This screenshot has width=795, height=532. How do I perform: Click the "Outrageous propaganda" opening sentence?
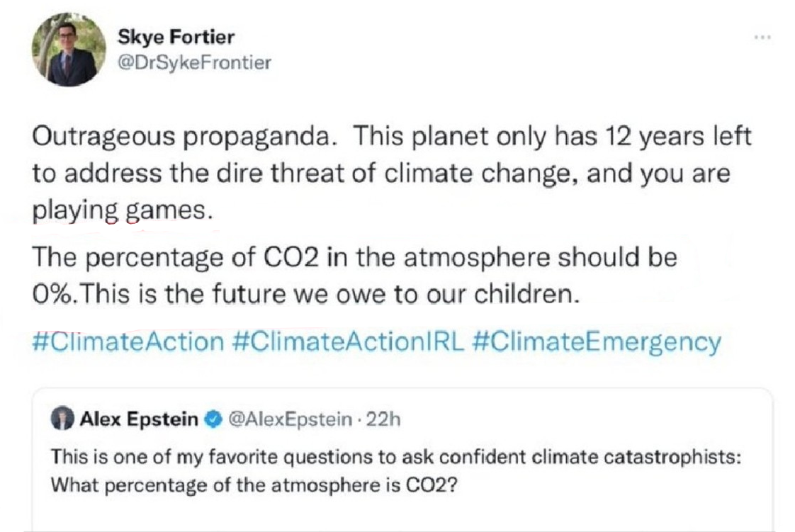(x=183, y=138)
